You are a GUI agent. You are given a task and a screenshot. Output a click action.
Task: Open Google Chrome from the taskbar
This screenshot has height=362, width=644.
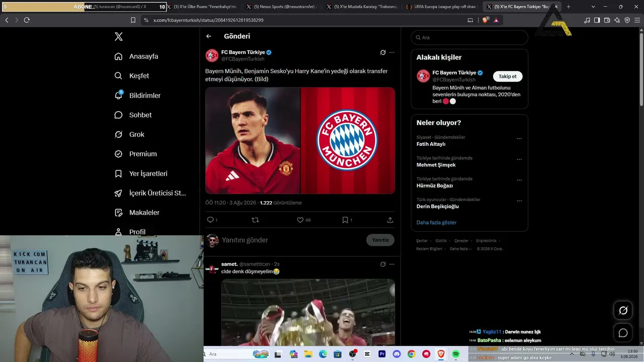point(412,354)
